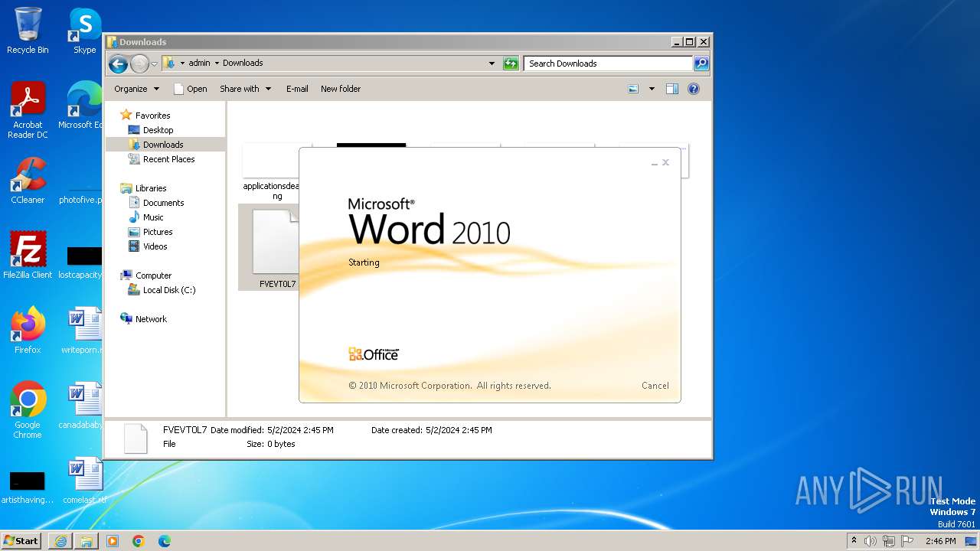Select Favorites in the navigation pane

[x=152, y=116]
